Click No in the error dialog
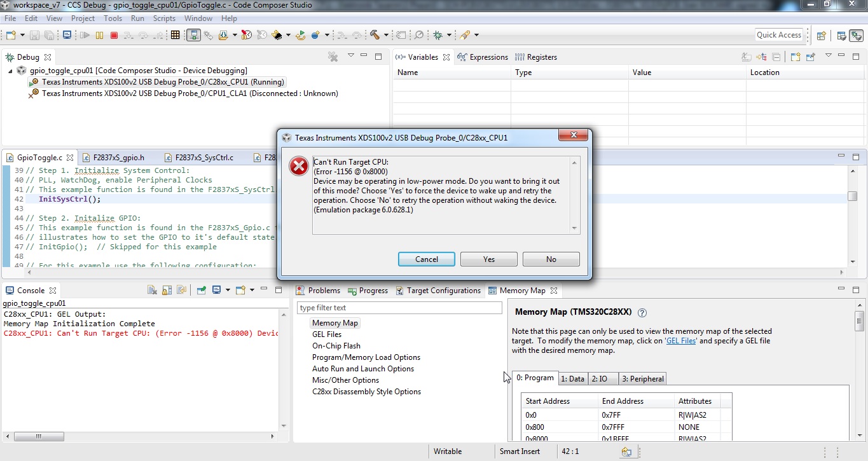This screenshot has height=461, width=868. [551, 259]
